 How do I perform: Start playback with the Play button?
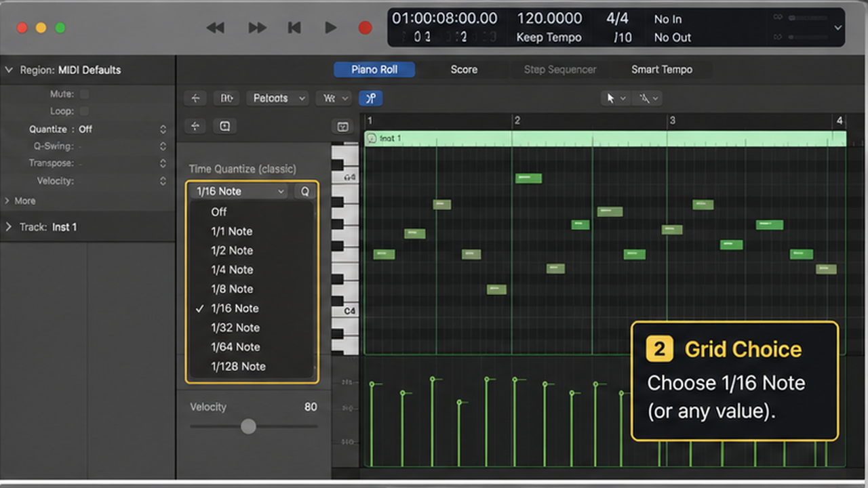[x=330, y=28]
